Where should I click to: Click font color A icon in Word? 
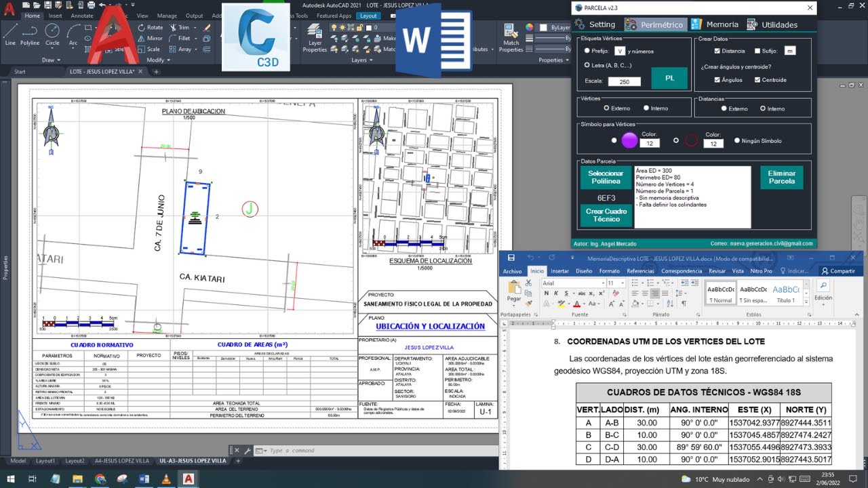point(576,304)
